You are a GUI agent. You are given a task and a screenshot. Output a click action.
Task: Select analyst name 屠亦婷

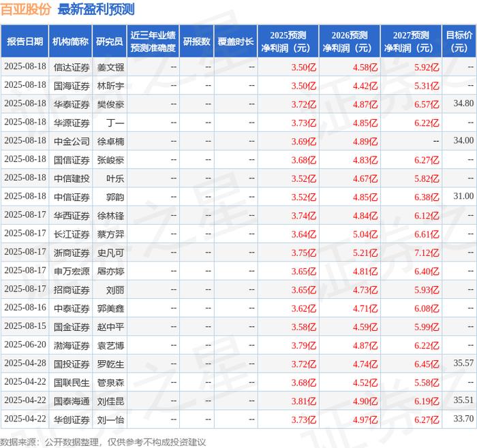coord(110,271)
